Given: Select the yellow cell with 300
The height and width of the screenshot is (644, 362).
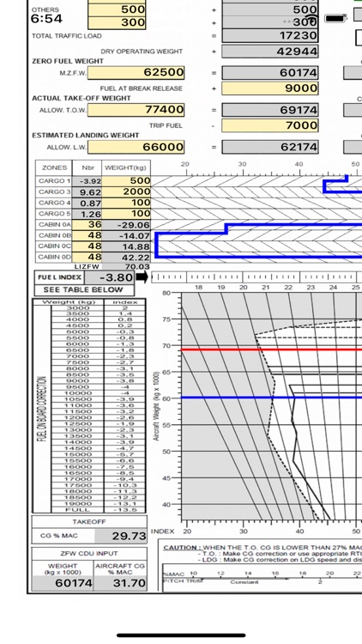Looking at the screenshot, I should [117, 22].
